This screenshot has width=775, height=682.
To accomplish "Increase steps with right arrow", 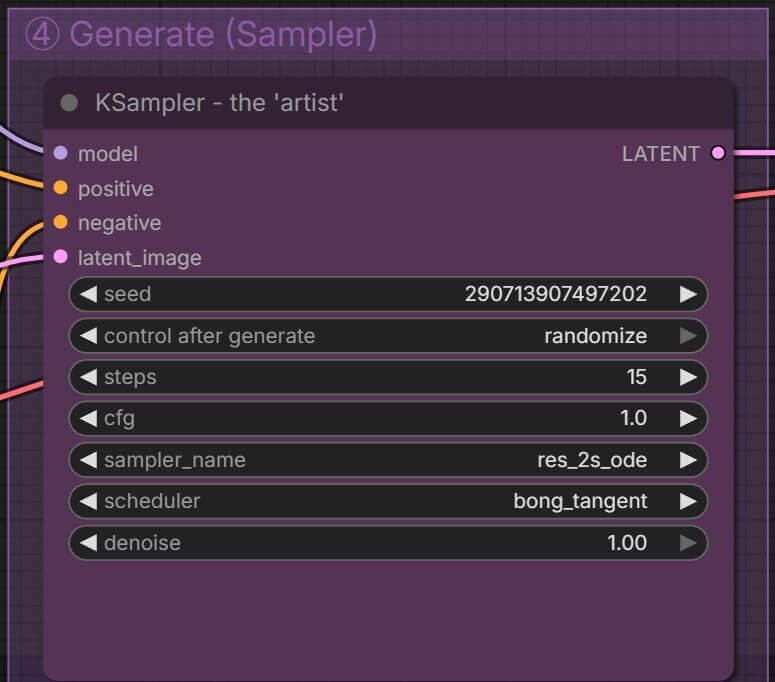I will click(x=688, y=377).
